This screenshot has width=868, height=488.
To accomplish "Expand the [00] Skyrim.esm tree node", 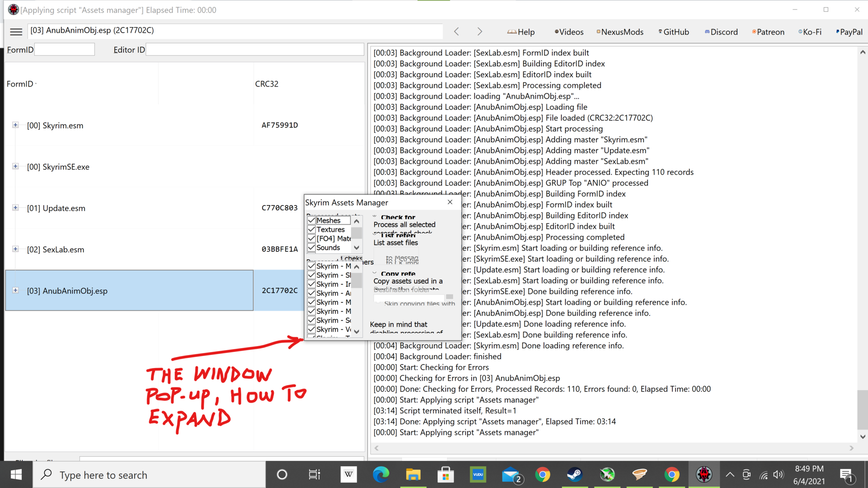I will 15,125.
